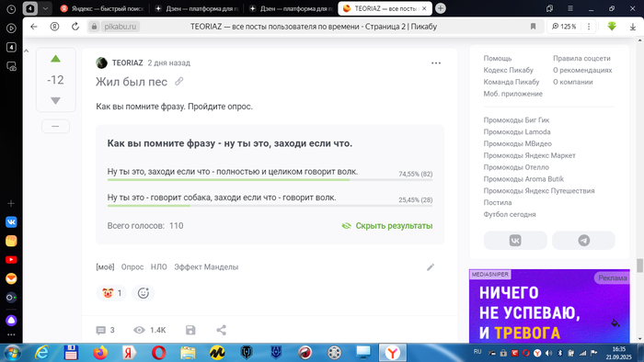Collapse post with the minus button
Image resolution: width=644 pixels, height=362 pixels.
click(55, 126)
